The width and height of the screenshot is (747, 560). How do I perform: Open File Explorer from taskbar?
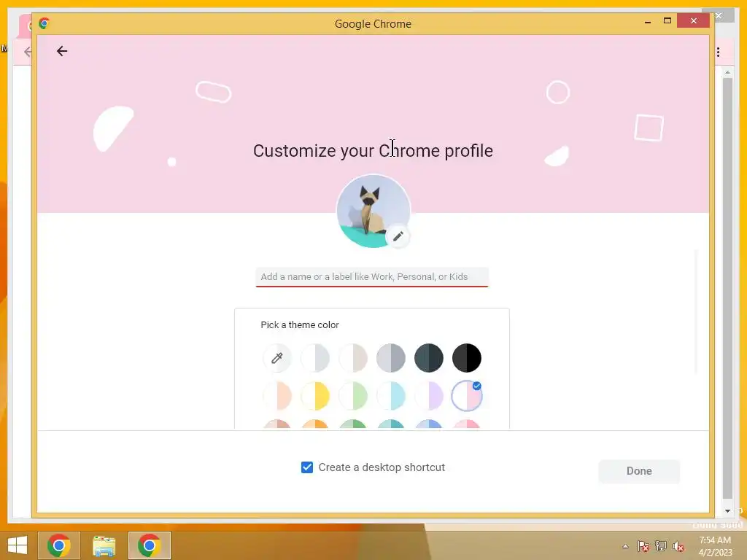[104, 545]
